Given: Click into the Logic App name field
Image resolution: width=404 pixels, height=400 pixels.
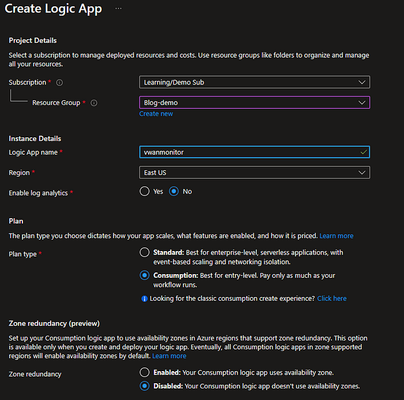Looking at the screenshot, I should 254,152.
